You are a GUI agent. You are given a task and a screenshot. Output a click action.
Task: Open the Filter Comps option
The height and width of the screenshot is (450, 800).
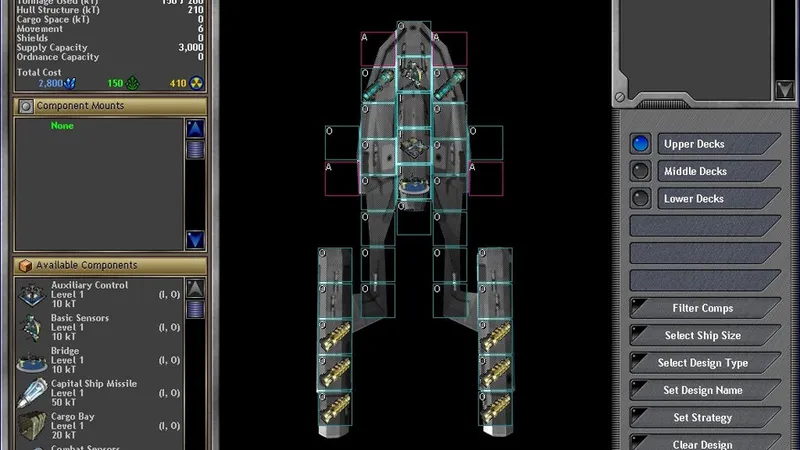click(703, 308)
